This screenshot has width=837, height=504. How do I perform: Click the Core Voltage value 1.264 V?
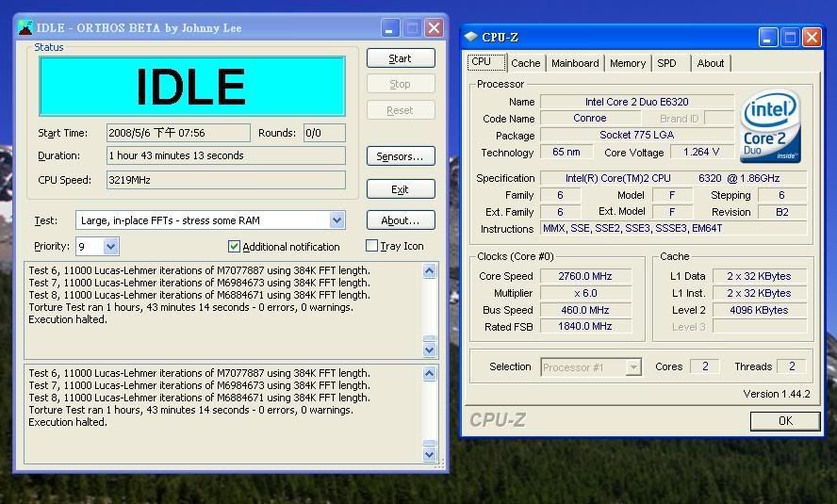pos(701,152)
